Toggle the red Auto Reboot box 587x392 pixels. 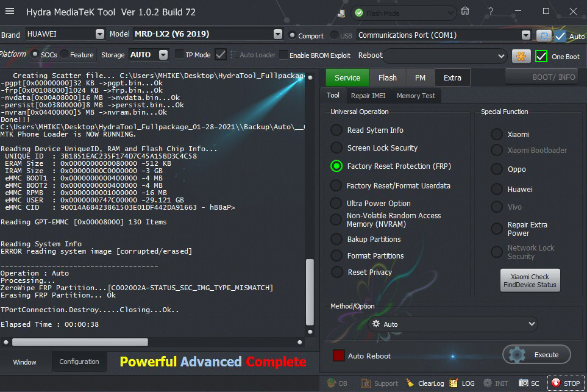pos(339,355)
